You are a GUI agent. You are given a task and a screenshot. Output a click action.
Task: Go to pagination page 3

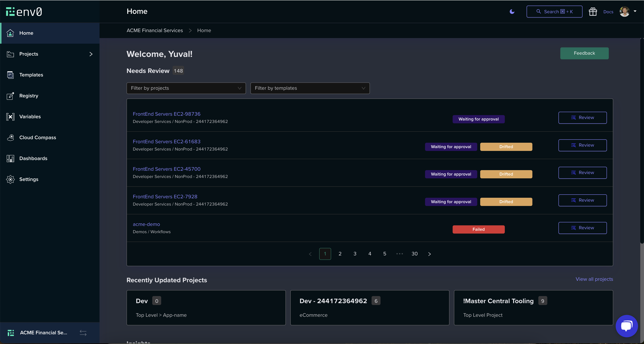tap(355, 254)
